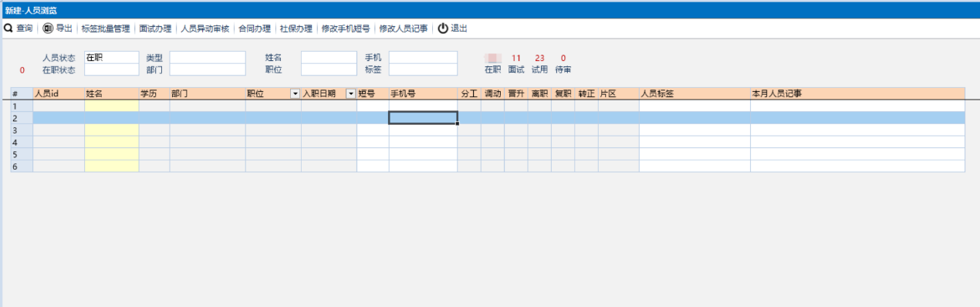Click 修改手机短号 in the toolbar

pos(346,29)
